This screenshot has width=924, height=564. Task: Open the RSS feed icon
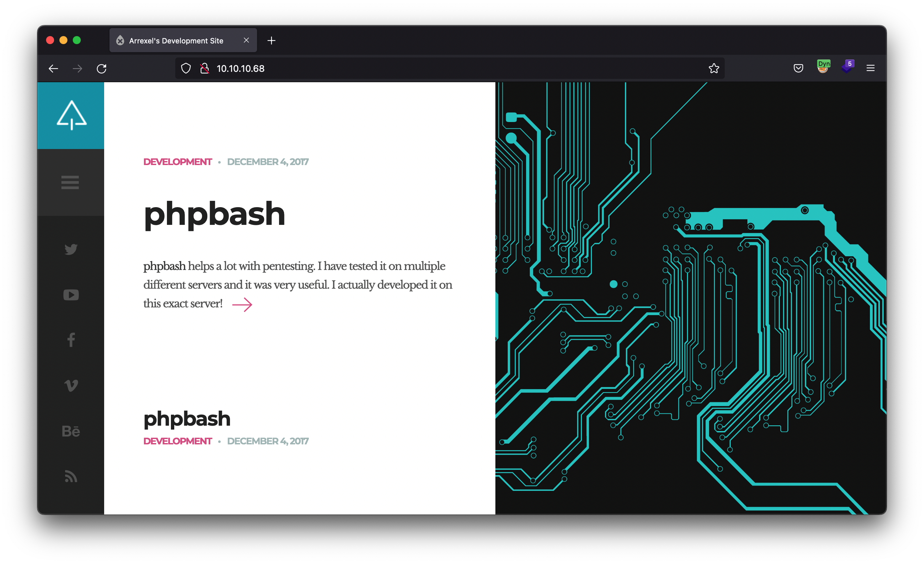tap(71, 476)
